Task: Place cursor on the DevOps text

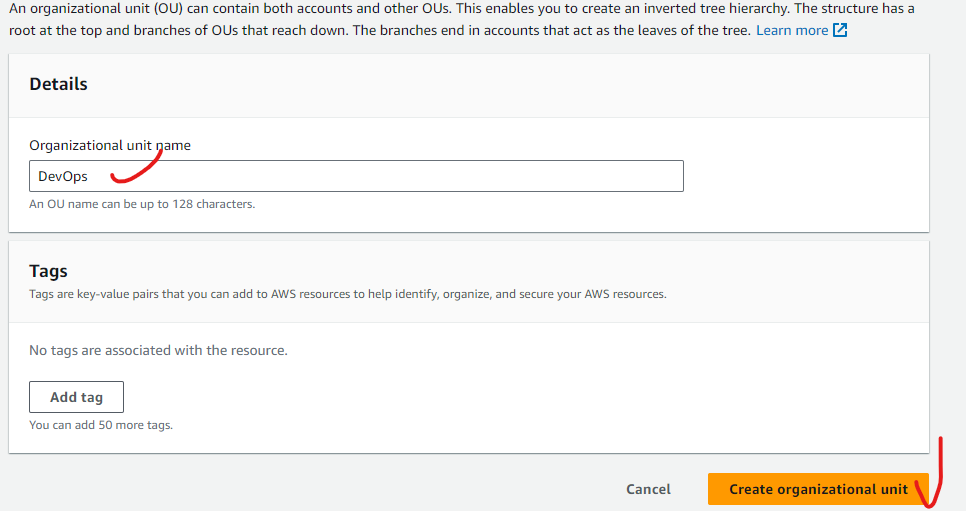Action: (62, 176)
